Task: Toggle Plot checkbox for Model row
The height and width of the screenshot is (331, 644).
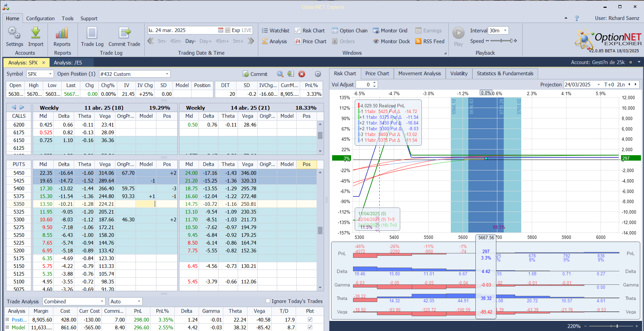Action: click(310, 327)
